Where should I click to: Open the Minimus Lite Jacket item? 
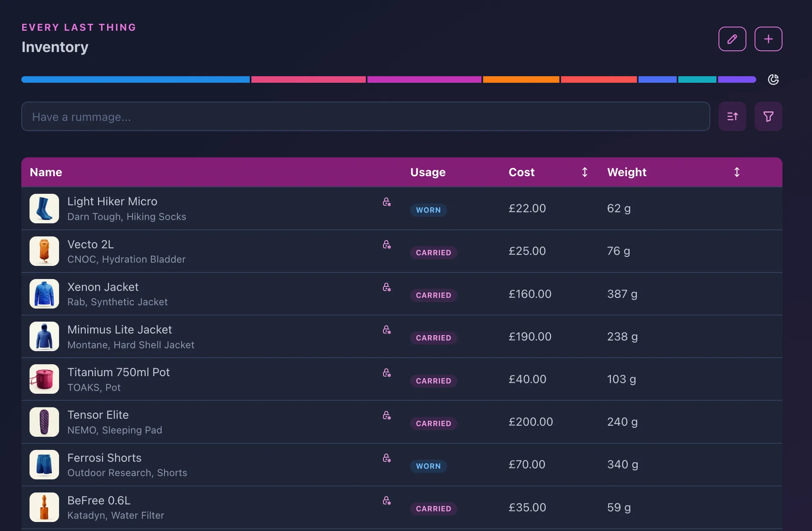[x=119, y=329]
